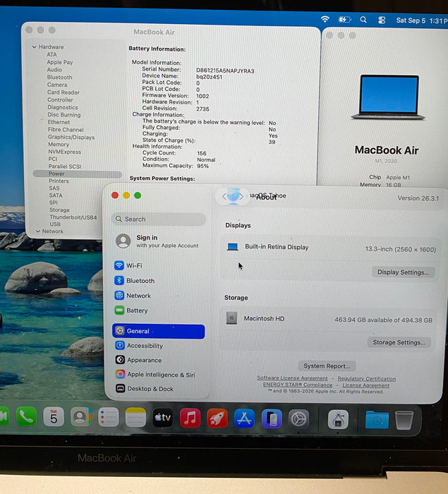Select Printers in the System Information sidebar

pyautogui.click(x=59, y=181)
